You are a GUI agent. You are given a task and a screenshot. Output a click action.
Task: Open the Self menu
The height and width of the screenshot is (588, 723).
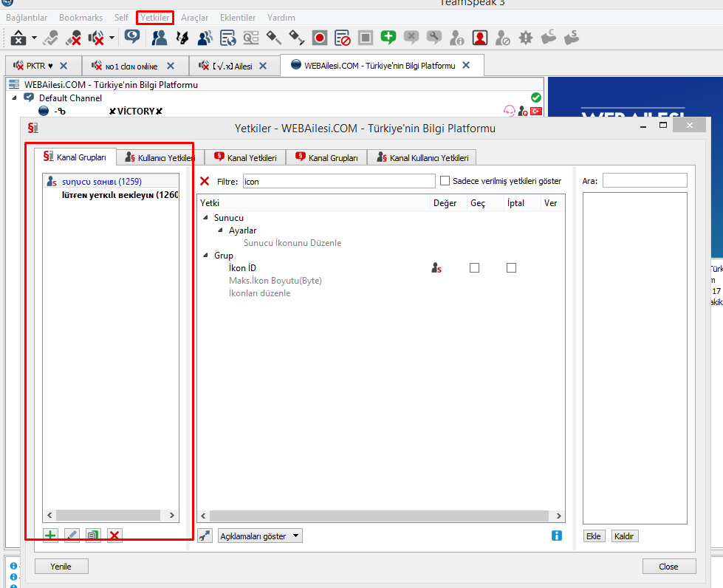tap(121, 18)
